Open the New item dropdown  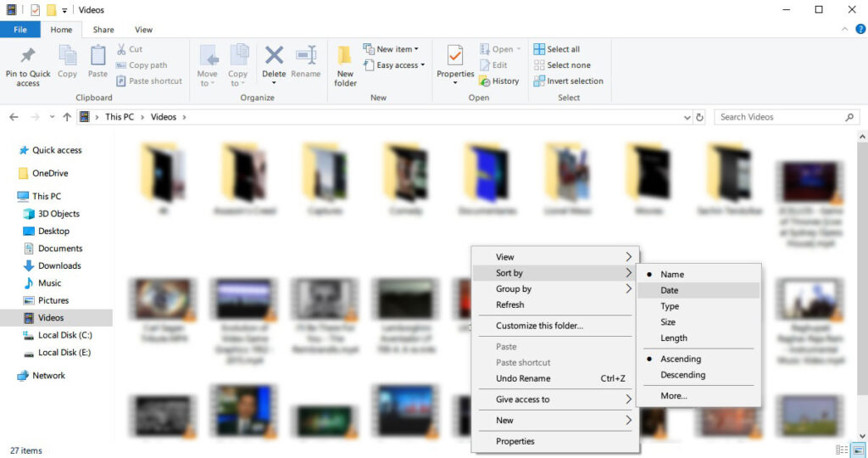click(391, 49)
